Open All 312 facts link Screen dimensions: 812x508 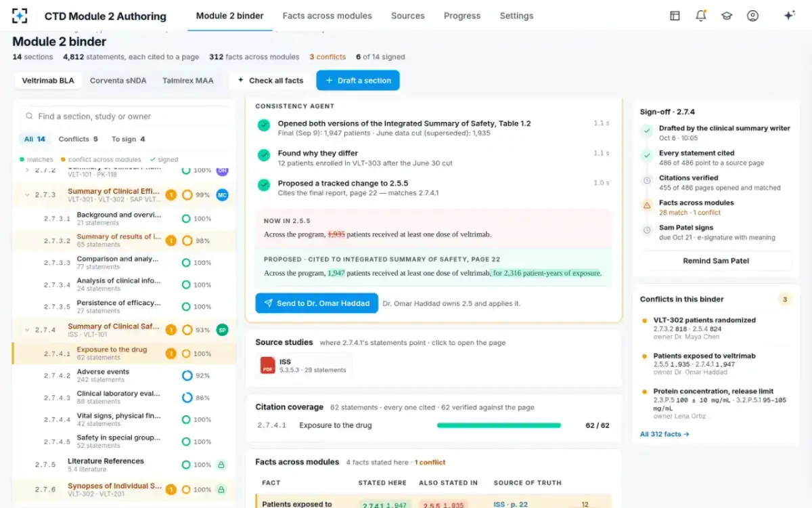(x=664, y=434)
